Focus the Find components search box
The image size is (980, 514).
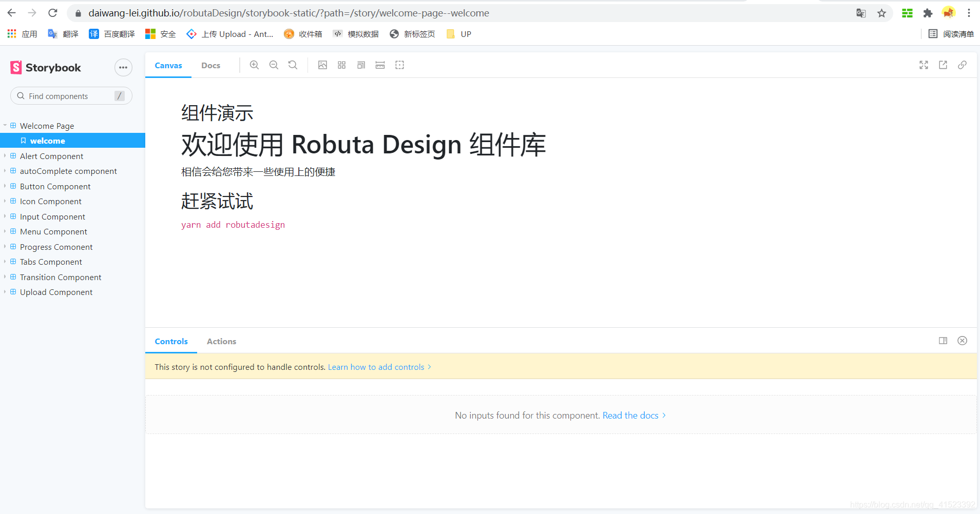tap(71, 96)
